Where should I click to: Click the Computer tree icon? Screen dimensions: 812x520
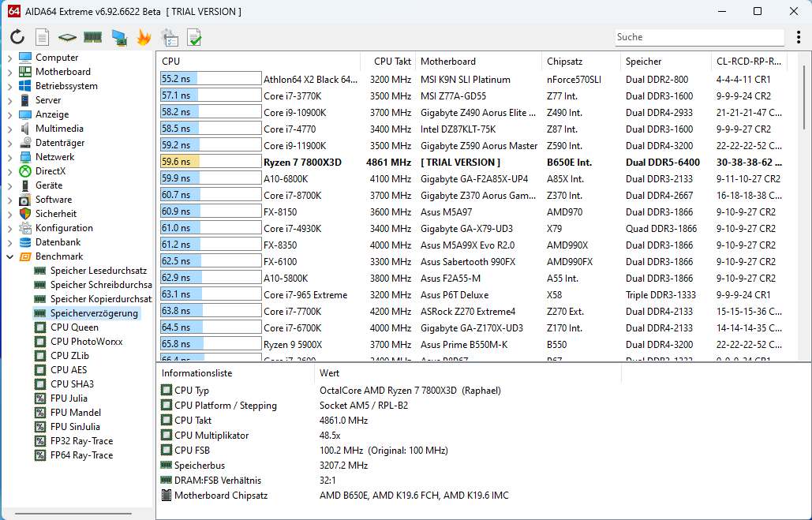[x=25, y=58]
